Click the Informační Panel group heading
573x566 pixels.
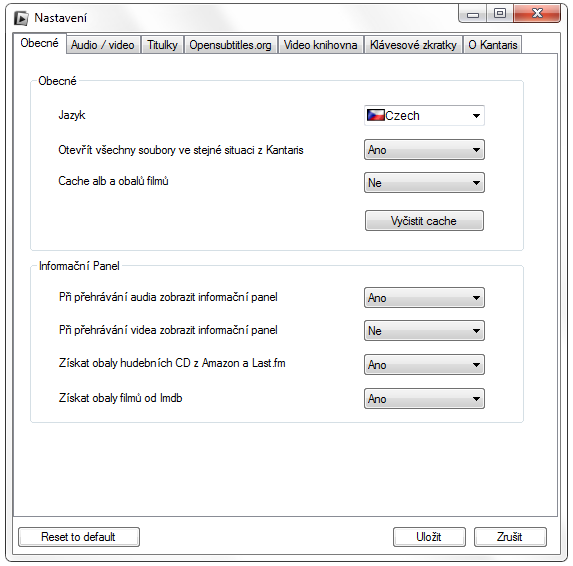click(x=79, y=266)
